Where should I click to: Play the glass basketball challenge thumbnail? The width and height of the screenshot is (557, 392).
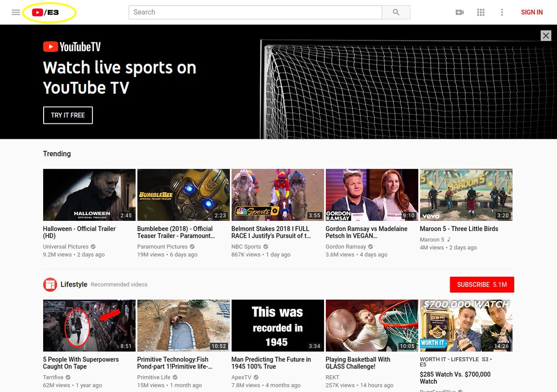point(372,326)
